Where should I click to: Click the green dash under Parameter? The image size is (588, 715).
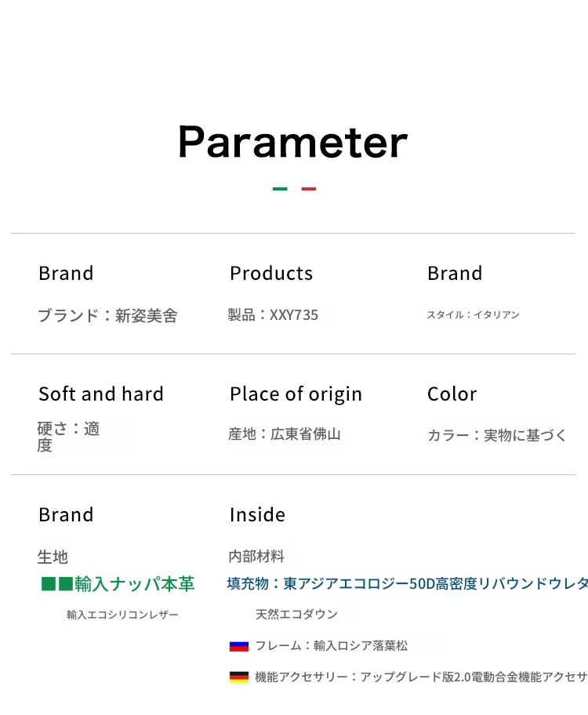[280, 189]
